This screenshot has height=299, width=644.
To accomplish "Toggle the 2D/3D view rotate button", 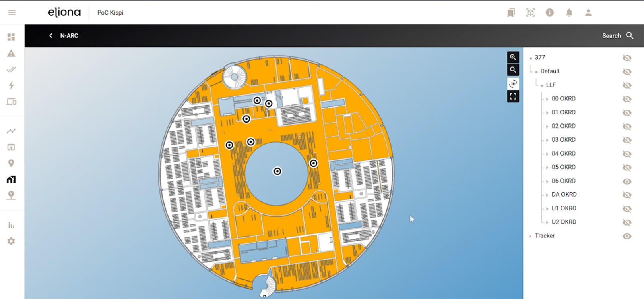I will click(x=513, y=84).
